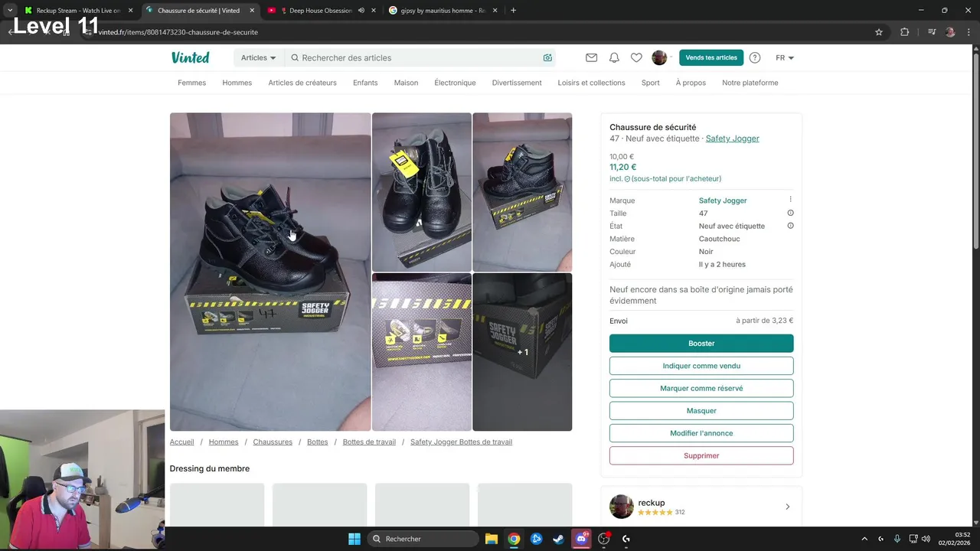The image size is (980, 551).
Task: Click Hommes breadcrumb link
Action: click(x=224, y=442)
